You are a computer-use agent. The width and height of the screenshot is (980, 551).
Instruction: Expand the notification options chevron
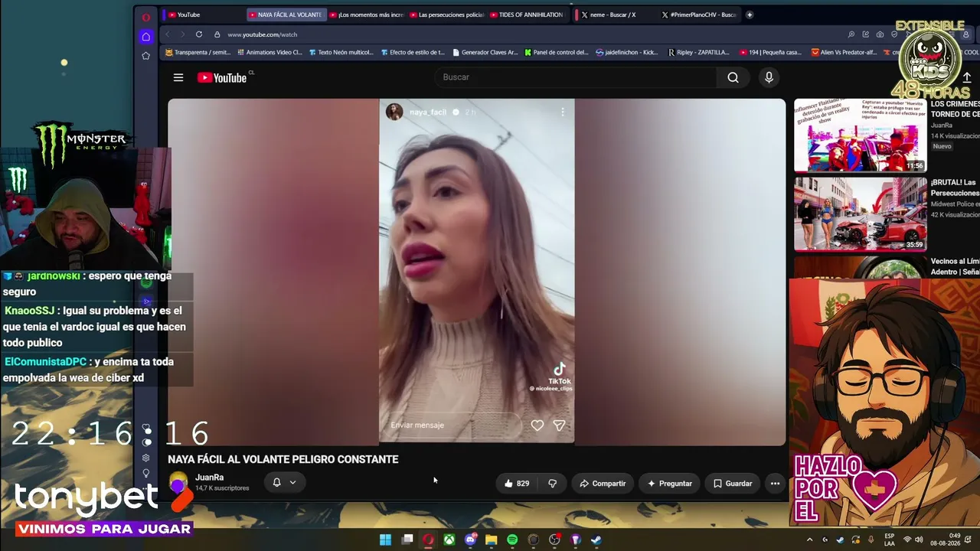pyautogui.click(x=292, y=482)
